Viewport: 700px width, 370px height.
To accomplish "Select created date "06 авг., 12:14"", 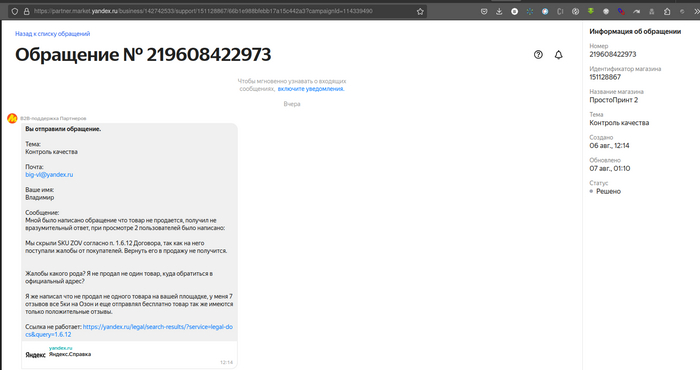I will [609, 146].
